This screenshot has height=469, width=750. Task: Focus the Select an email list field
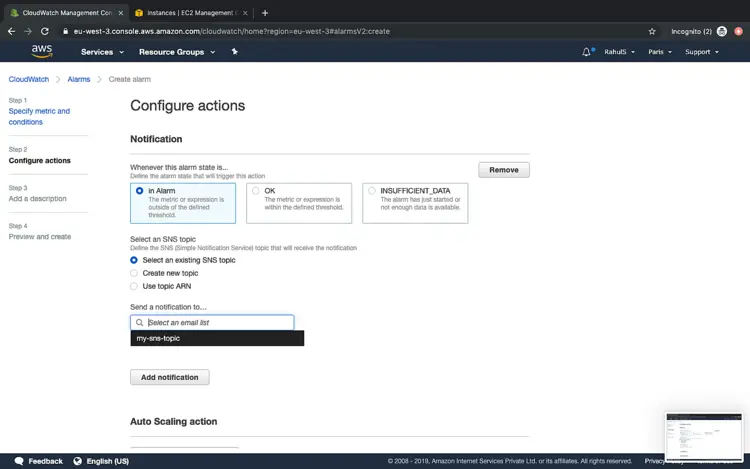point(212,323)
